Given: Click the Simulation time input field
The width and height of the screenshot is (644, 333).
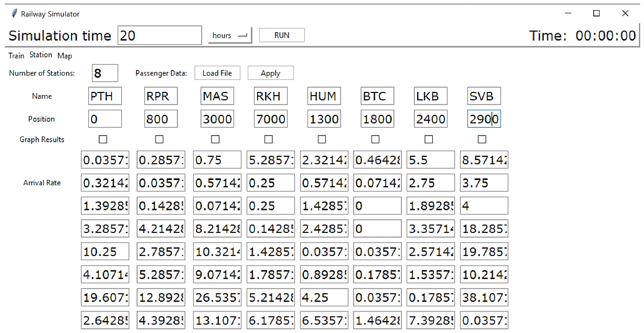Looking at the screenshot, I should (x=160, y=35).
